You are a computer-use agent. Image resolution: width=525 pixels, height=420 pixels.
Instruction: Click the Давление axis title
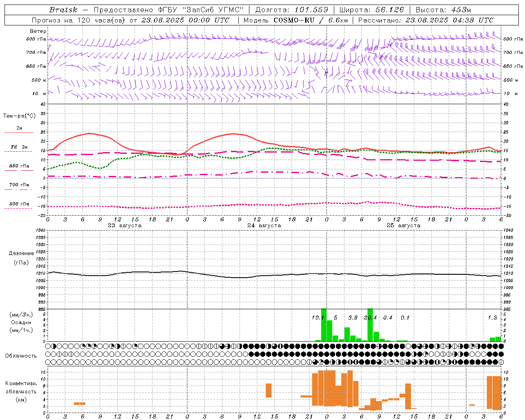pyautogui.click(x=21, y=253)
